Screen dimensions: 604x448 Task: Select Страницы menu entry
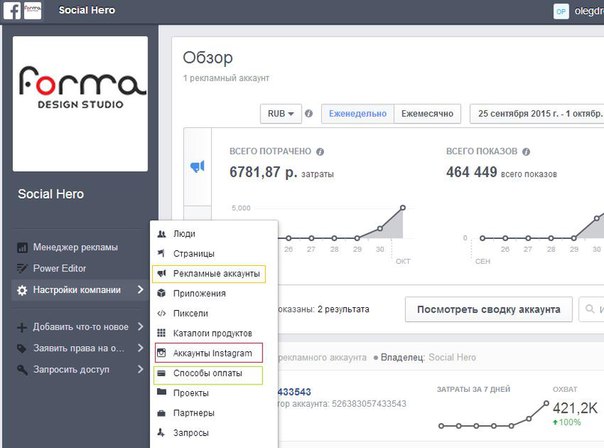coord(214,253)
